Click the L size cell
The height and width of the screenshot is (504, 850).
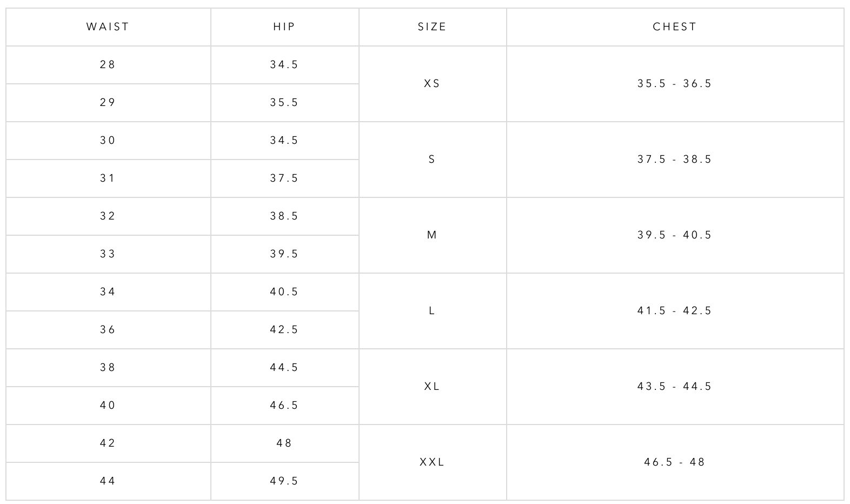432,311
